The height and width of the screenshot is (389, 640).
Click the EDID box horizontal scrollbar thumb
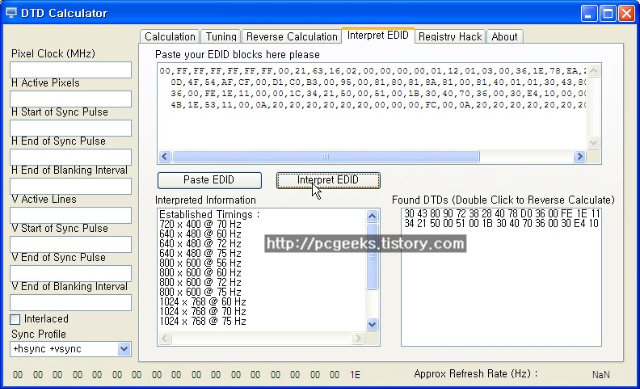(326, 156)
